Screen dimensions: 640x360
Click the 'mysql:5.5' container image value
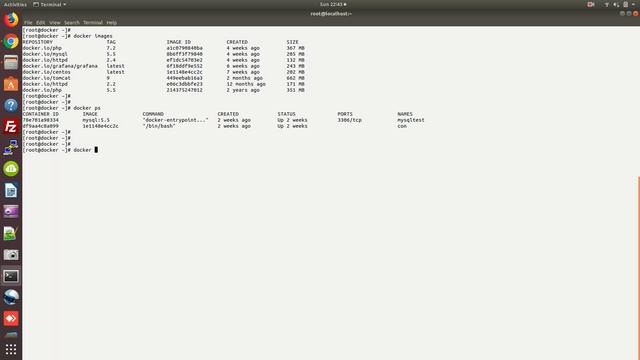[96, 120]
